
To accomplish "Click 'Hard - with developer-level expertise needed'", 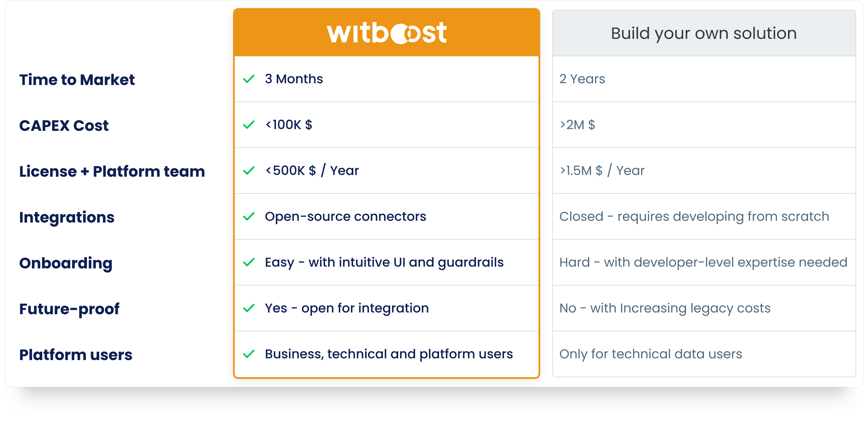I will pos(703,263).
